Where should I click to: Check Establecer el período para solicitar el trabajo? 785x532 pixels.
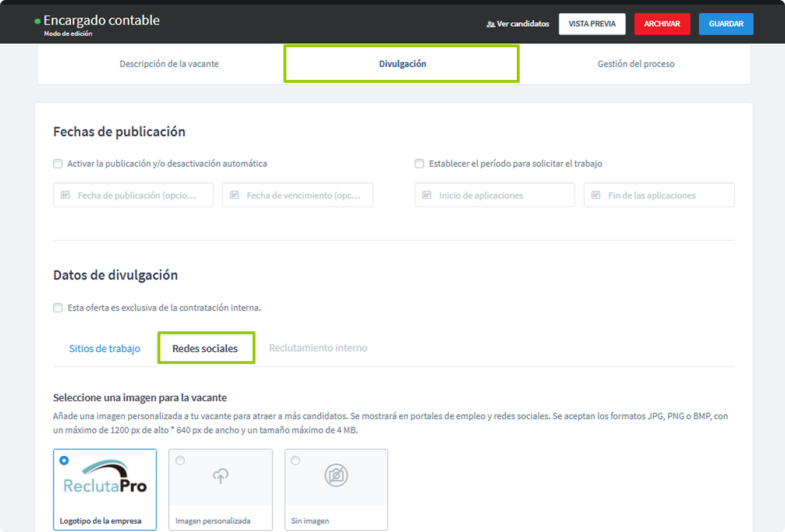(419, 164)
